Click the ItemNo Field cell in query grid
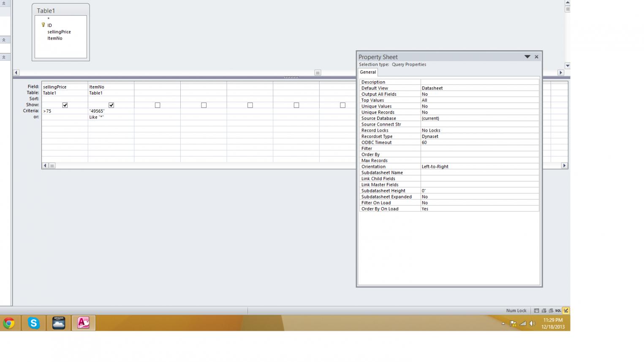 pyautogui.click(x=111, y=87)
